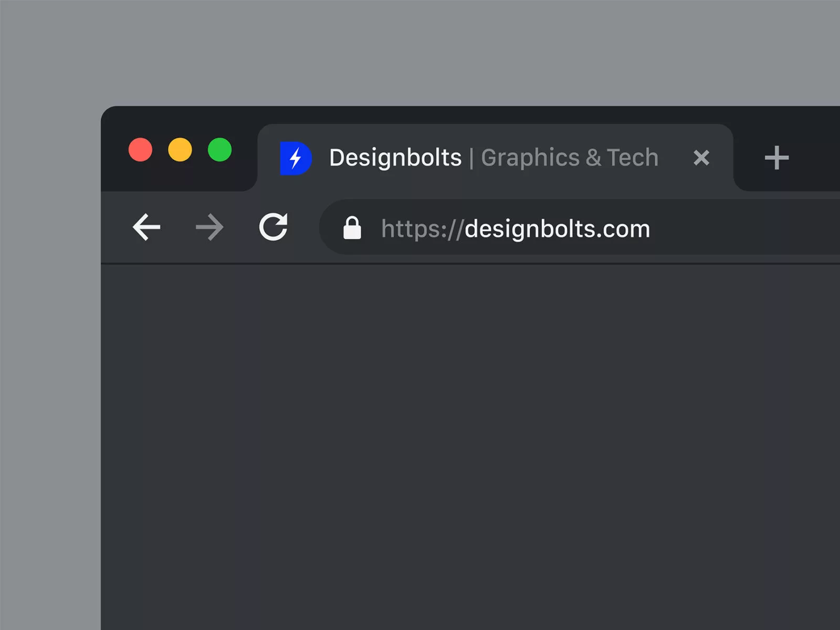
Task: Open a new tab with the plus icon
Action: [x=776, y=157]
